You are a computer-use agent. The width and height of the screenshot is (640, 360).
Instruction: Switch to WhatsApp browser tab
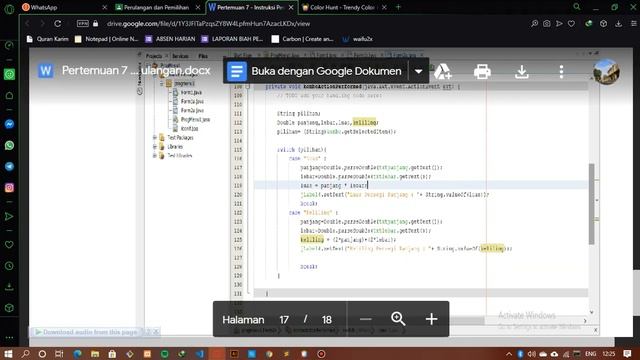coord(64,7)
